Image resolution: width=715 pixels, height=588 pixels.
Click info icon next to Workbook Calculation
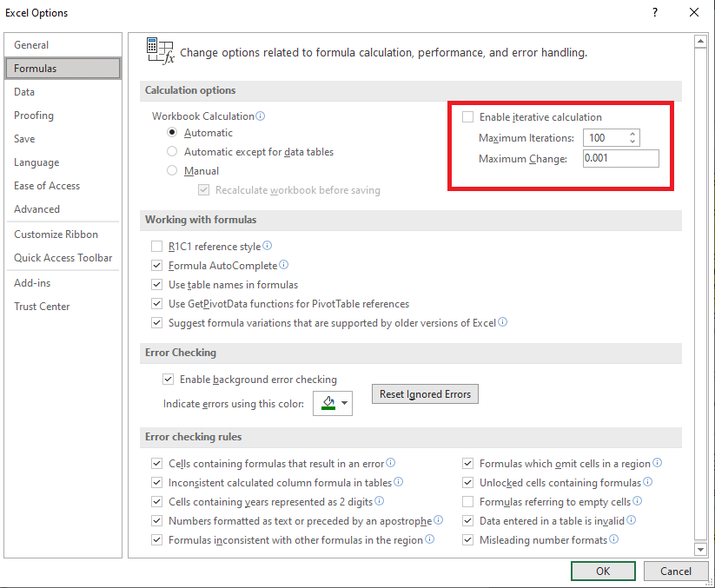coord(261,116)
